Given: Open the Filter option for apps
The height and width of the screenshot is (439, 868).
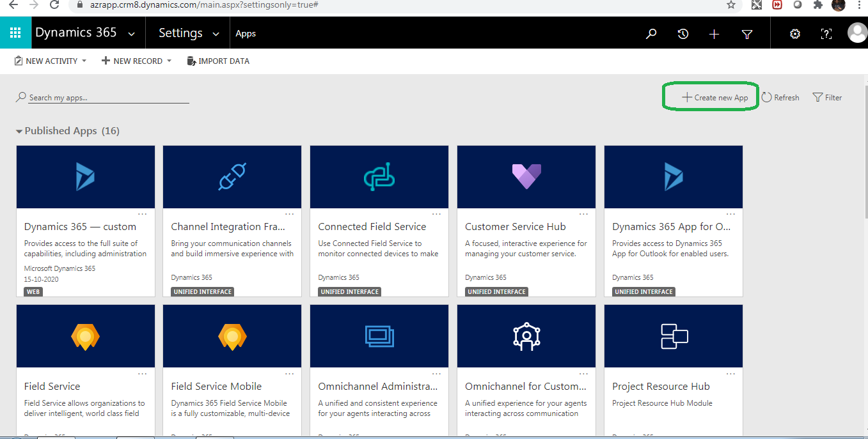Looking at the screenshot, I should (827, 98).
